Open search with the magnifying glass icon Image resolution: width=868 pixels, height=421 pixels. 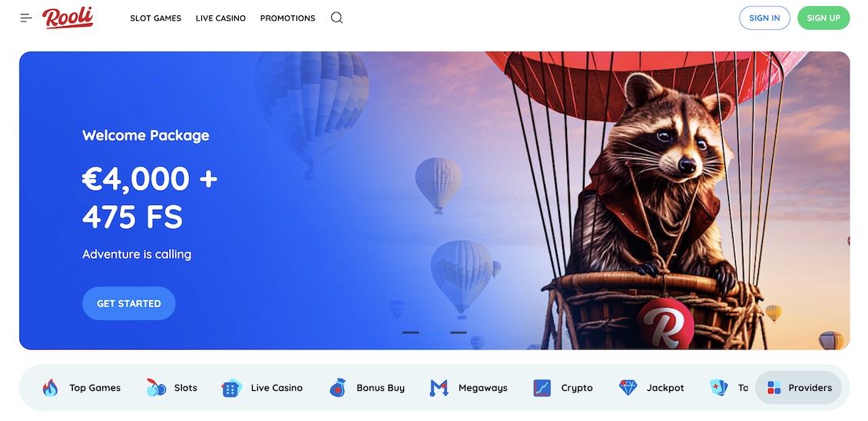pyautogui.click(x=336, y=18)
